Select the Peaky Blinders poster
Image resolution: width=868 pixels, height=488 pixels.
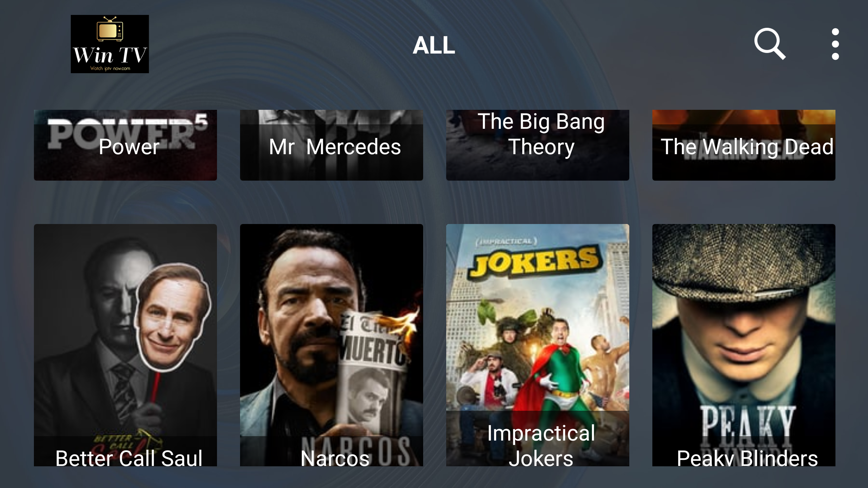744,345
